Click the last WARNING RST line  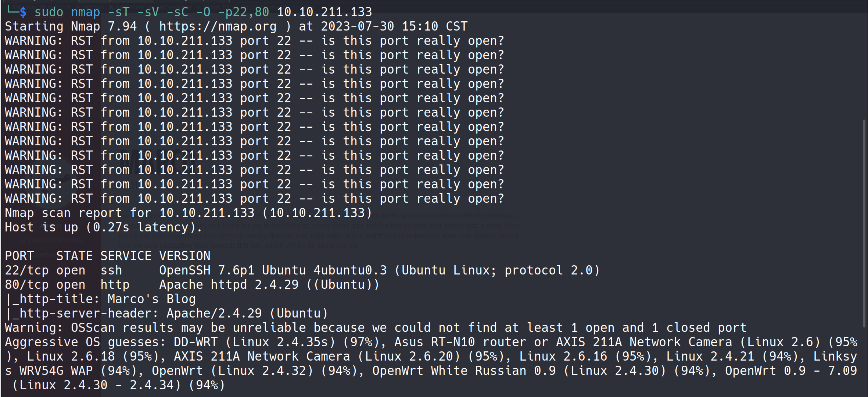pos(254,199)
